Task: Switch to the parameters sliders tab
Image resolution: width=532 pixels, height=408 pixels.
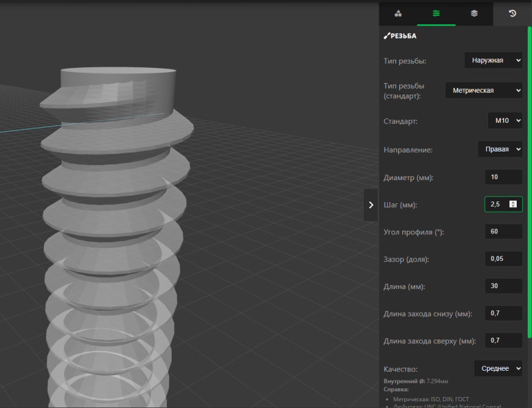Action: point(436,13)
